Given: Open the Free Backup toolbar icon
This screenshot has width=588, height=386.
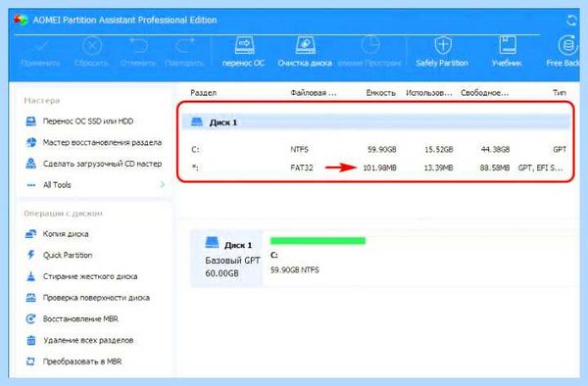Looking at the screenshot, I should click(568, 45).
